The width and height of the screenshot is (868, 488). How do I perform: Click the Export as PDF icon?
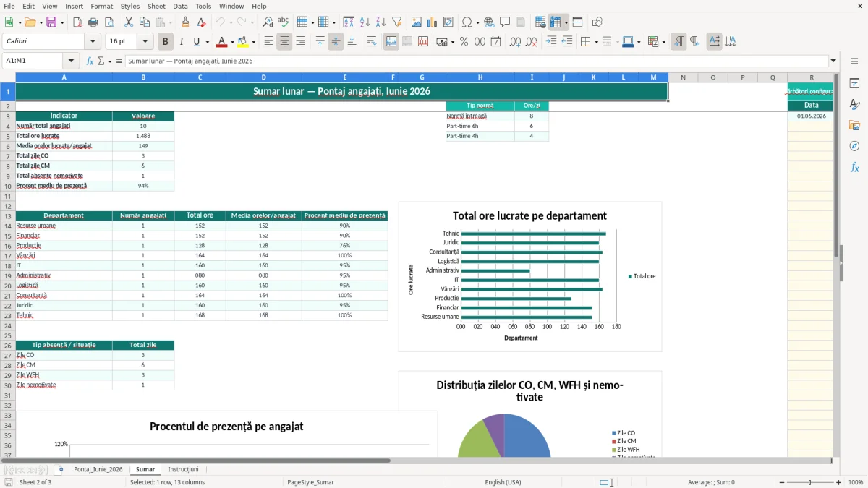coord(77,22)
